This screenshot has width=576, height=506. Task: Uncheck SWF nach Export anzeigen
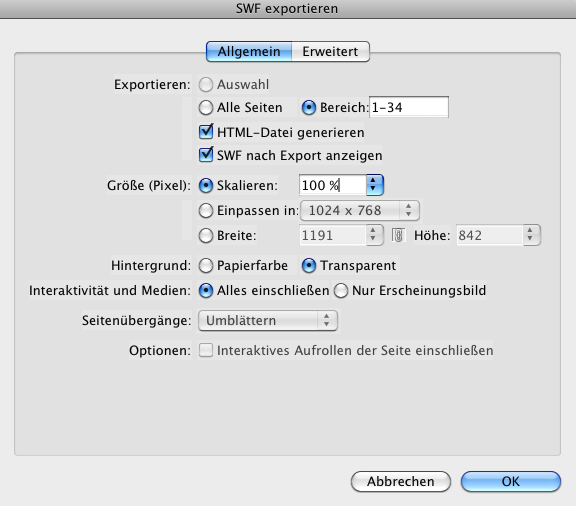[x=206, y=155]
